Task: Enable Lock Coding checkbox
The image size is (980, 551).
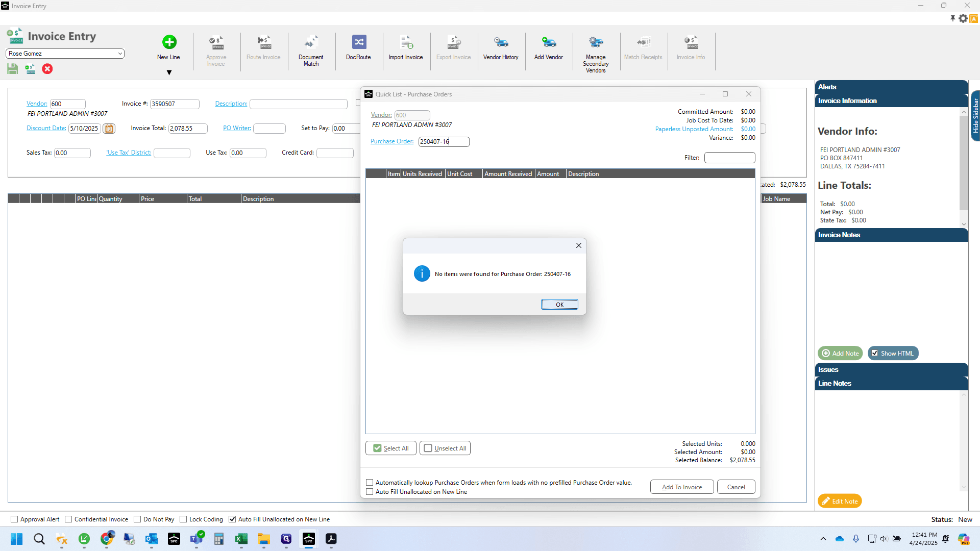Action: pos(183,519)
